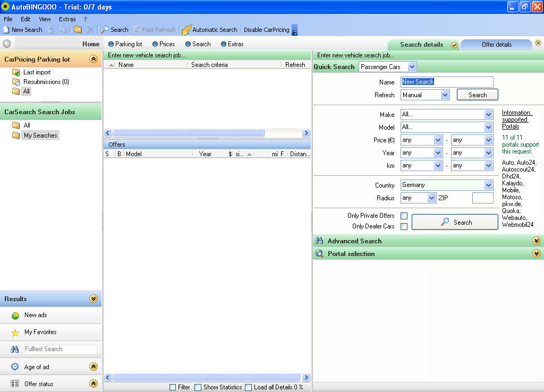
Task: Click the Fulltext Search binoculars icon
Action: click(15, 349)
